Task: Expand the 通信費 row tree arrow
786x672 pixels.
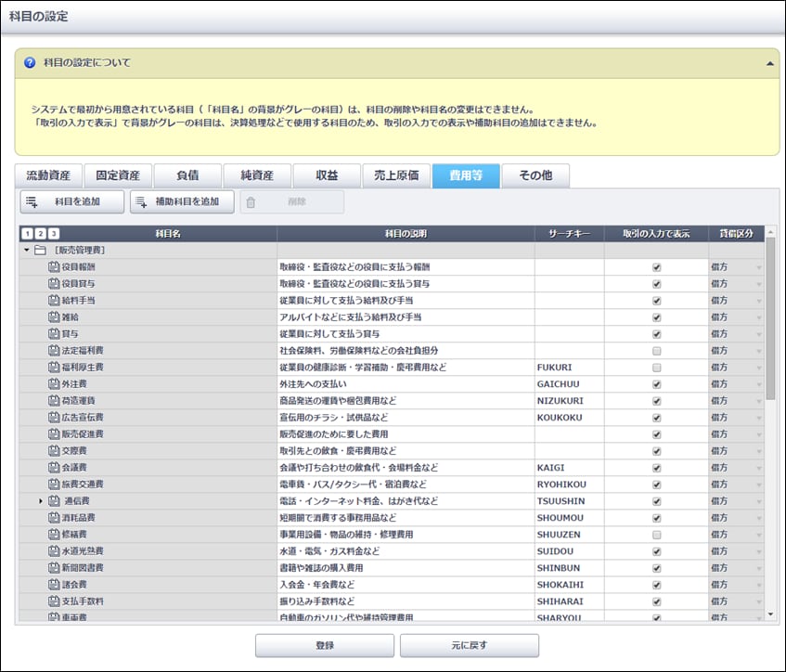Action: pyautogui.click(x=41, y=501)
